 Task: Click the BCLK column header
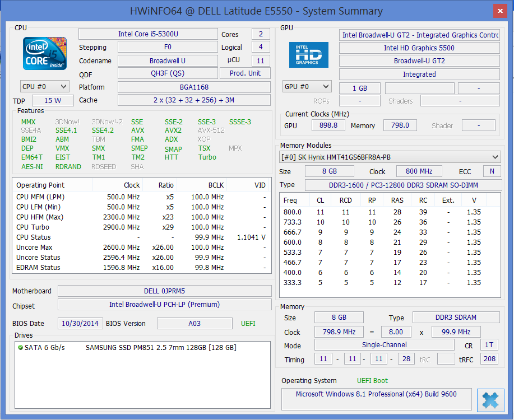pyautogui.click(x=202, y=185)
